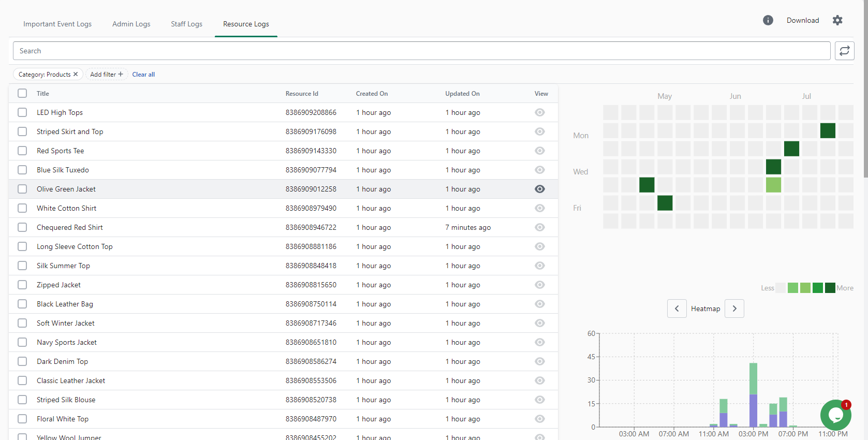View Soft Winter Jacket log entry
The image size is (868, 440).
coord(539,323)
